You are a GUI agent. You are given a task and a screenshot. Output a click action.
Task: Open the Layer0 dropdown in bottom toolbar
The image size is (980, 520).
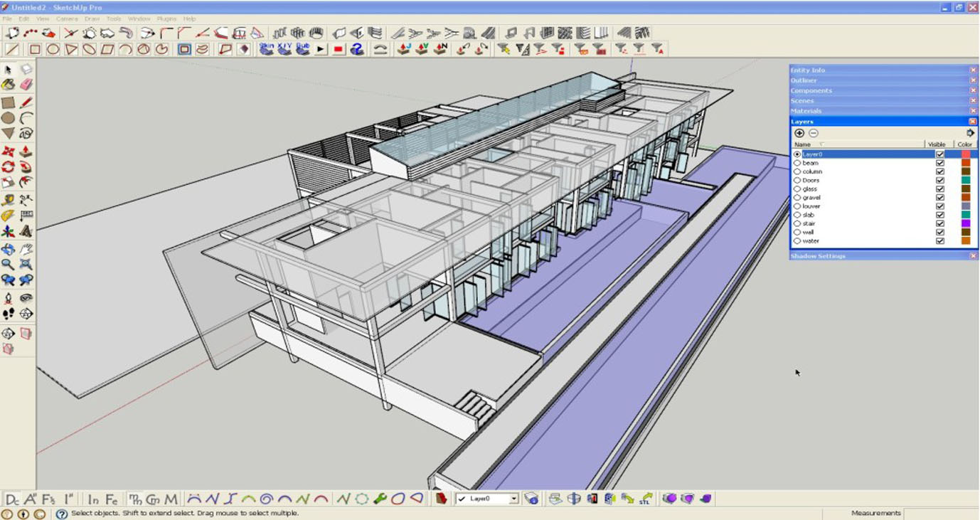point(513,499)
